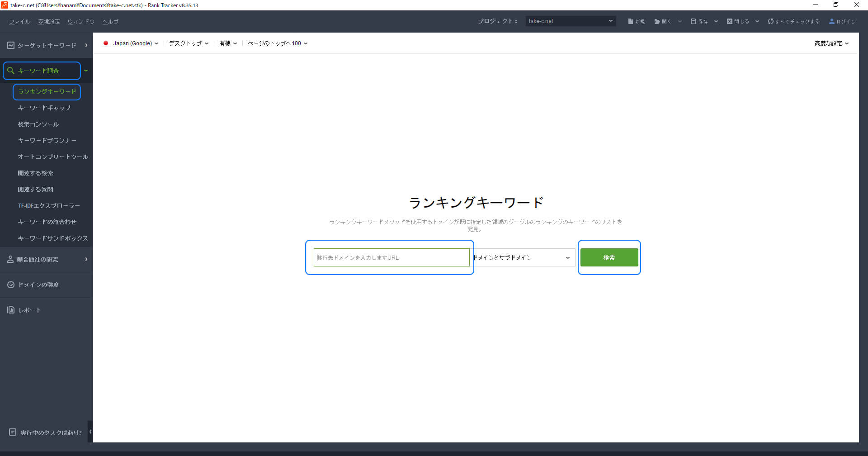868x456 pixels.
Task: Expand the ターゲットキーワード section arrow
Action: point(86,45)
